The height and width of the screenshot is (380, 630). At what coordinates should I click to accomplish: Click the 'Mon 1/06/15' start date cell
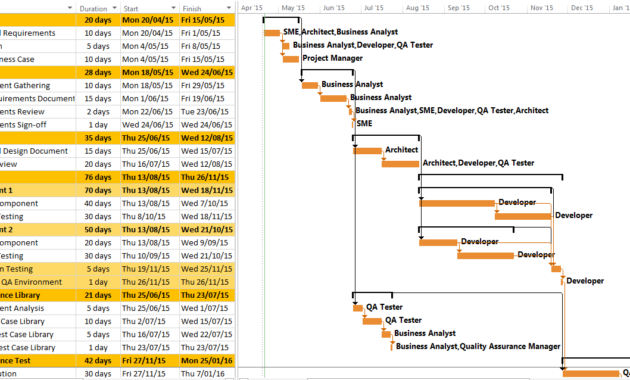(x=149, y=98)
